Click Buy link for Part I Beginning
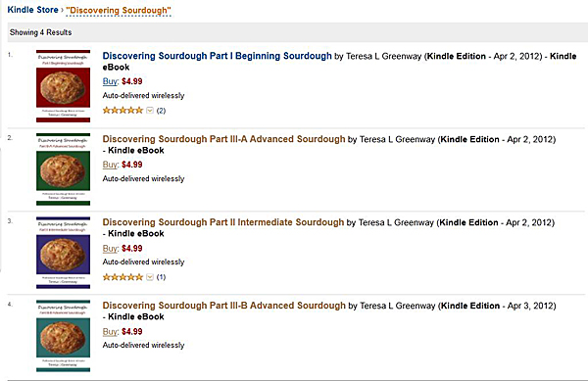This screenshot has width=588, height=381. (x=110, y=81)
